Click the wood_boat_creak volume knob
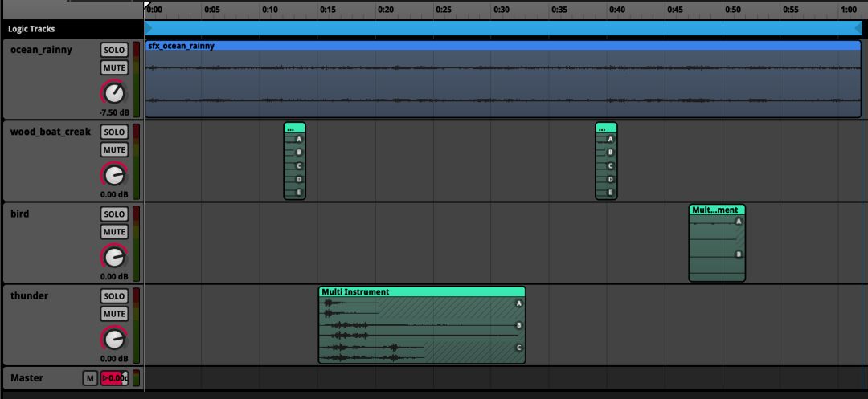 tap(114, 175)
